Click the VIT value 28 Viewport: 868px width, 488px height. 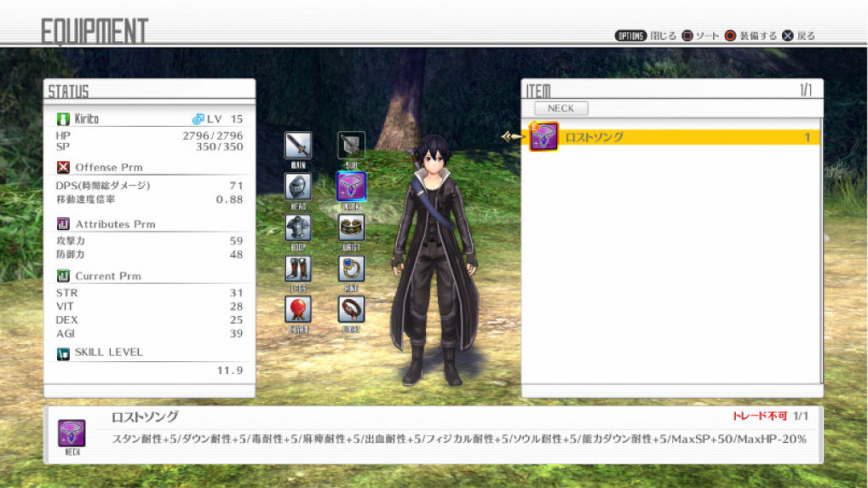click(x=236, y=307)
